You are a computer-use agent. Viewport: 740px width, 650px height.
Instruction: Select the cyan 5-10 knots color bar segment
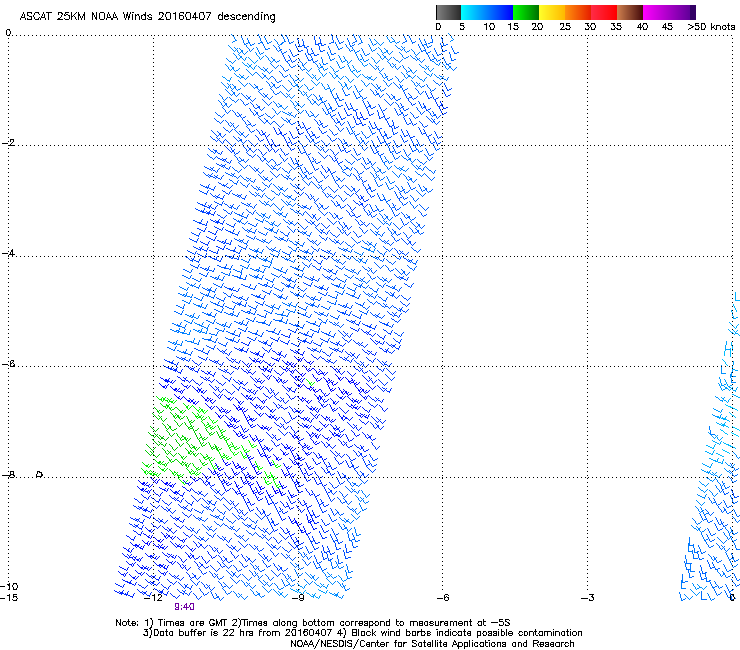474,12
